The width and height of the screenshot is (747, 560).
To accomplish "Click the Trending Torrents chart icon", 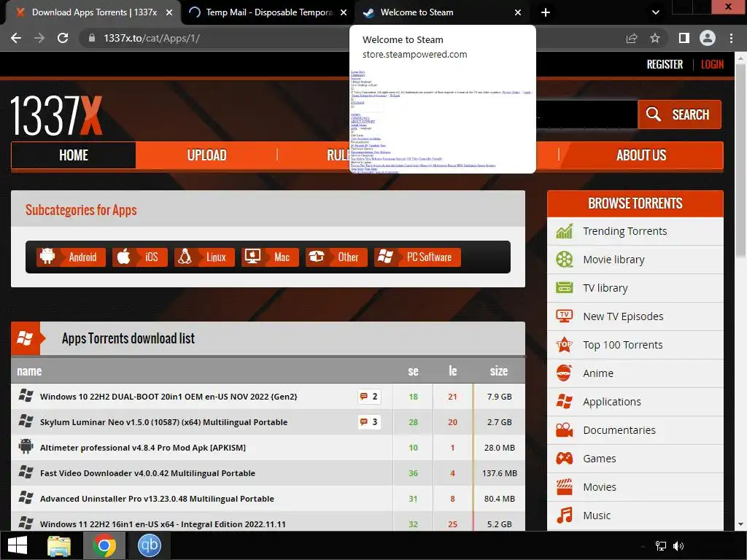I will pos(564,231).
